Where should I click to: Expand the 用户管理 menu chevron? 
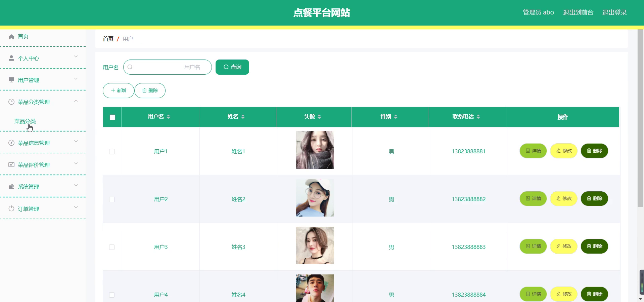pos(76,79)
